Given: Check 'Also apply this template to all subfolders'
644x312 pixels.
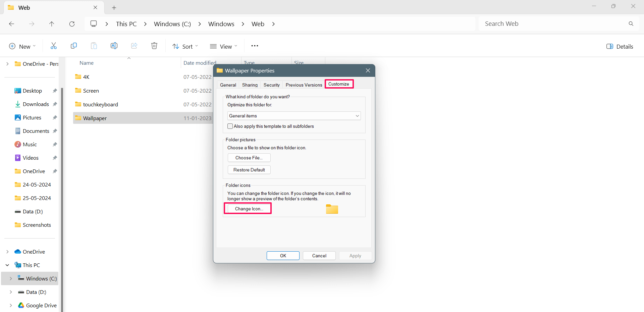Looking at the screenshot, I should [x=230, y=126].
